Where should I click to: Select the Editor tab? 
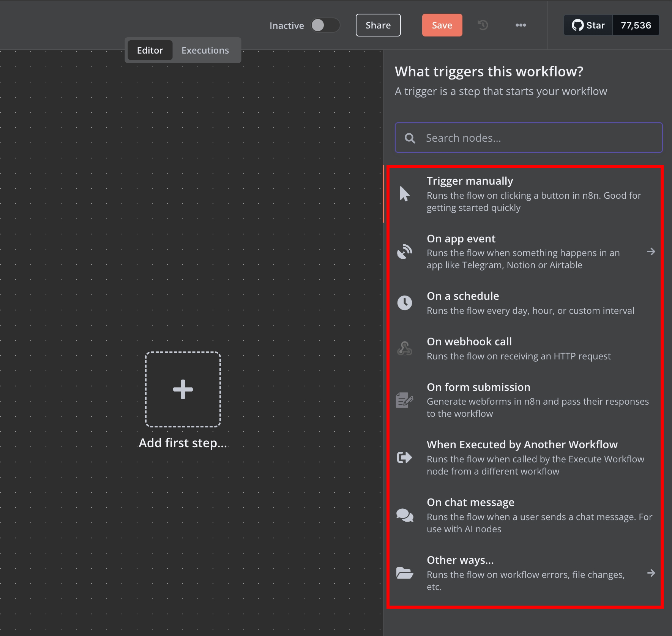150,50
